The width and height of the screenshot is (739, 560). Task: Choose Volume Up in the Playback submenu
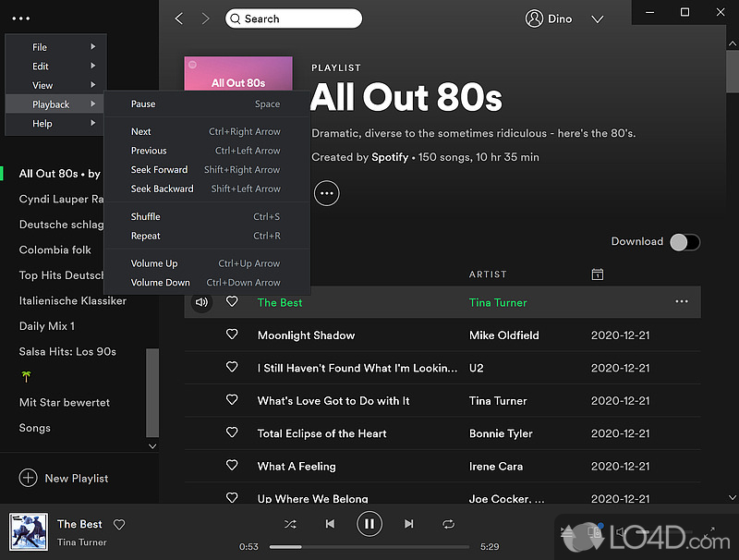tap(154, 263)
